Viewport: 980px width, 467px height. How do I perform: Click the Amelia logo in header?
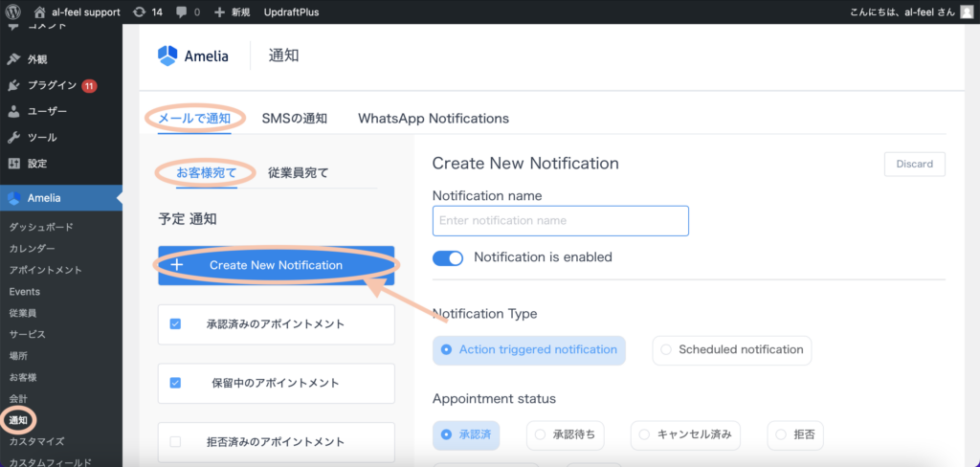pos(193,56)
